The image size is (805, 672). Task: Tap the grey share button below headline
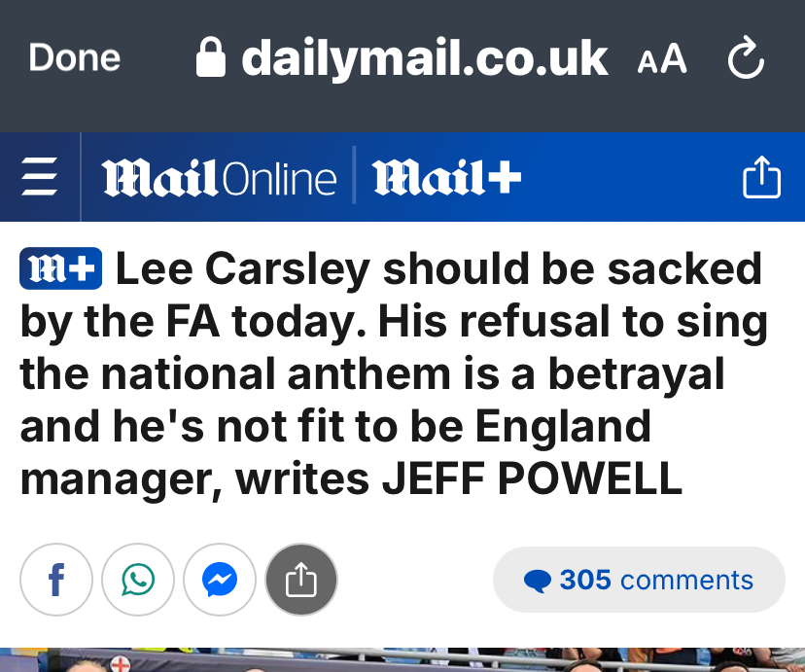point(301,580)
